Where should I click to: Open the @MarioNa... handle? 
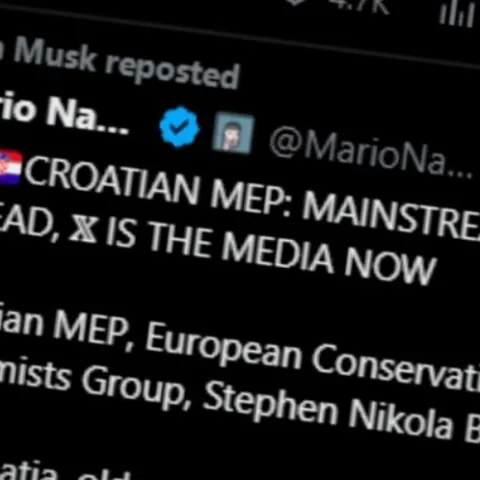tap(370, 154)
